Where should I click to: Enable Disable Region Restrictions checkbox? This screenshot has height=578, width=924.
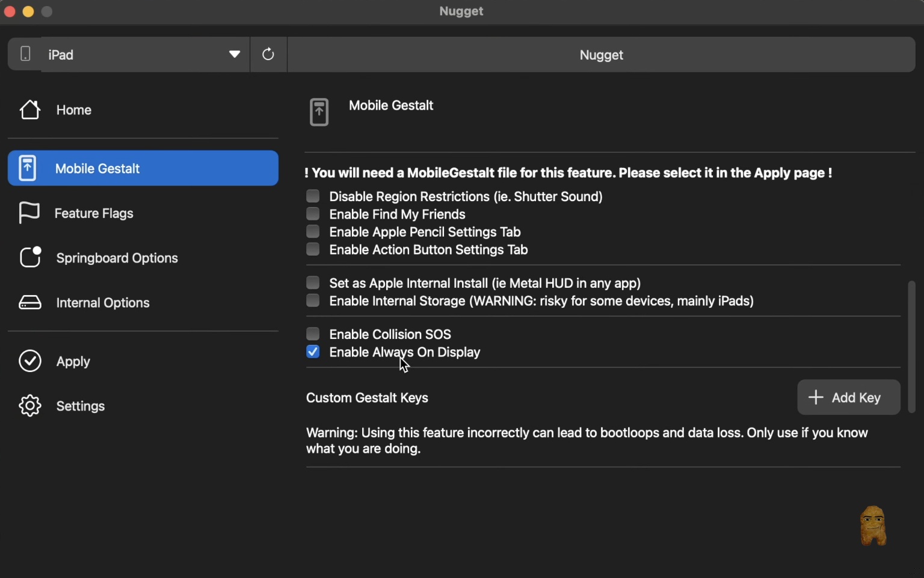click(313, 196)
